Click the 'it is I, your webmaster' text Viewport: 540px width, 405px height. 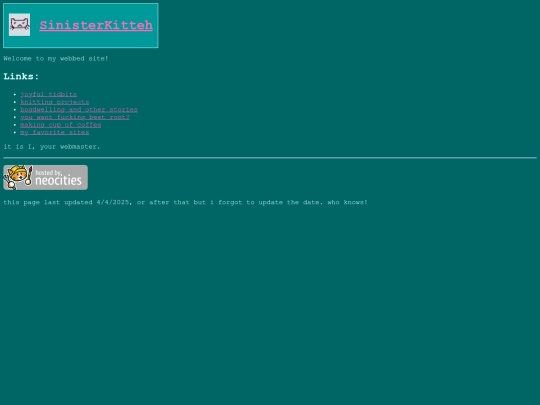point(52,147)
